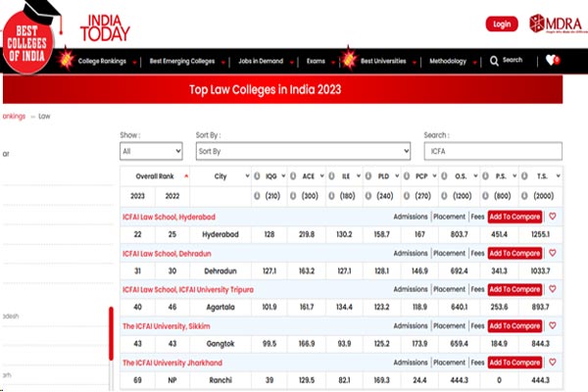Expand the T.S. column sort arrow
The height and width of the screenshot is (392, 588).
point(558,176)
